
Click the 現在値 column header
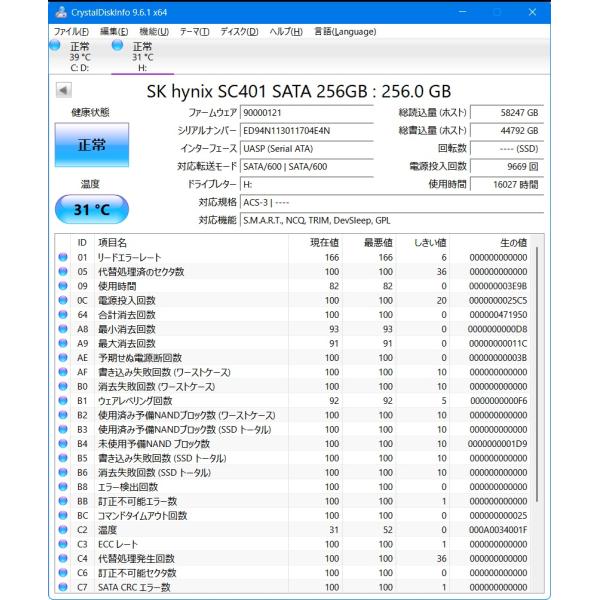(x=316, y=243)
